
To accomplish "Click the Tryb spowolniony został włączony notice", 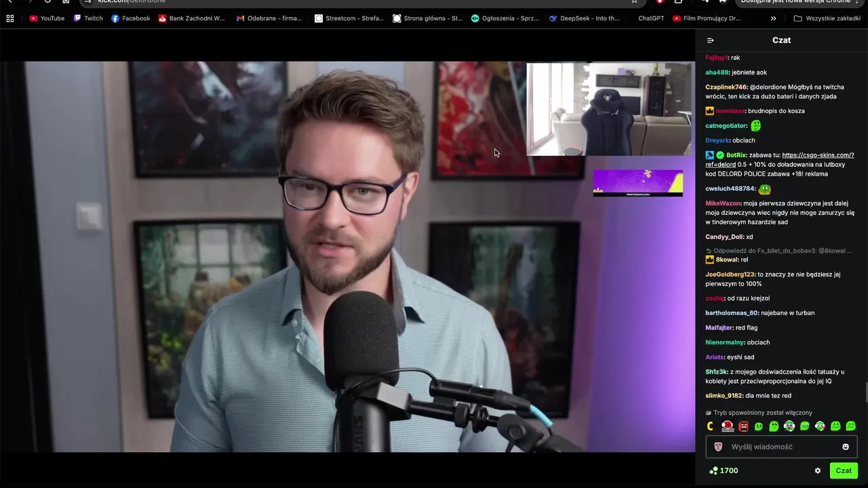I will click(x=759, y=413).
